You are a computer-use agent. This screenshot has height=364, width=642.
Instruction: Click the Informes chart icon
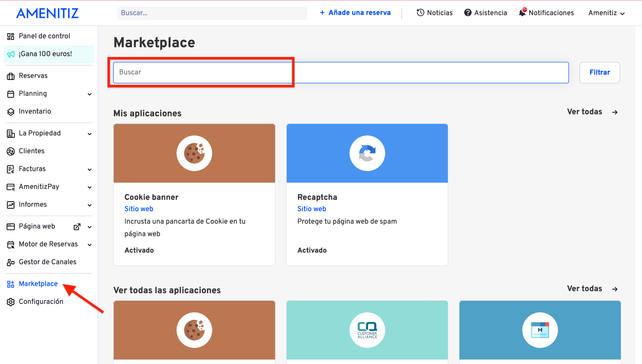pos(10,205)
